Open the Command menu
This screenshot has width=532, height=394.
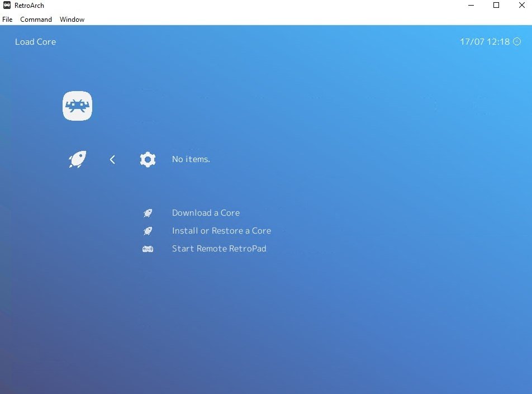click(x=36, y=20)
